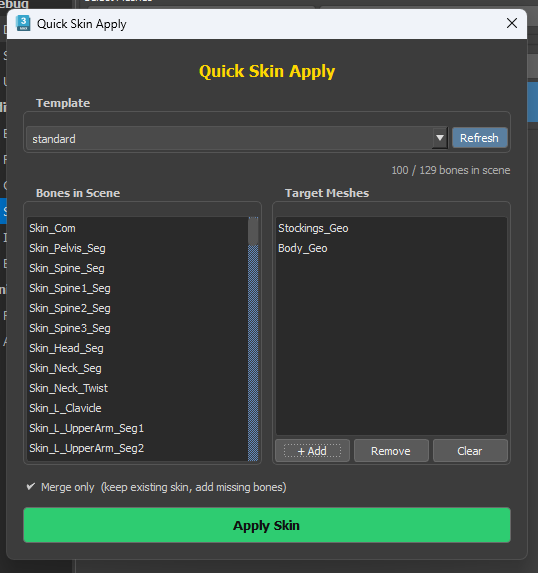Screen dimensions: 538x573
Task: Remove the selected target mesh
Action: pyautogui.click(x=391, y=451)
